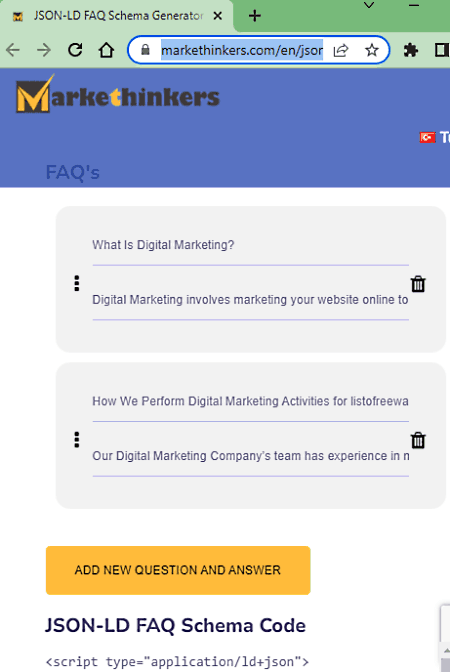Edit the 'What Is Digital Marketing?' question field

[x=250, y=245]
